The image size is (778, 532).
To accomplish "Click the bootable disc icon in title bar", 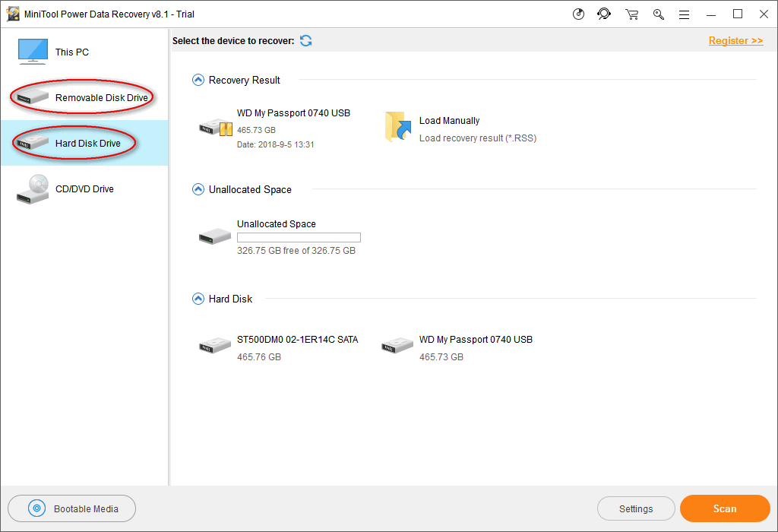I will [579, 14].
